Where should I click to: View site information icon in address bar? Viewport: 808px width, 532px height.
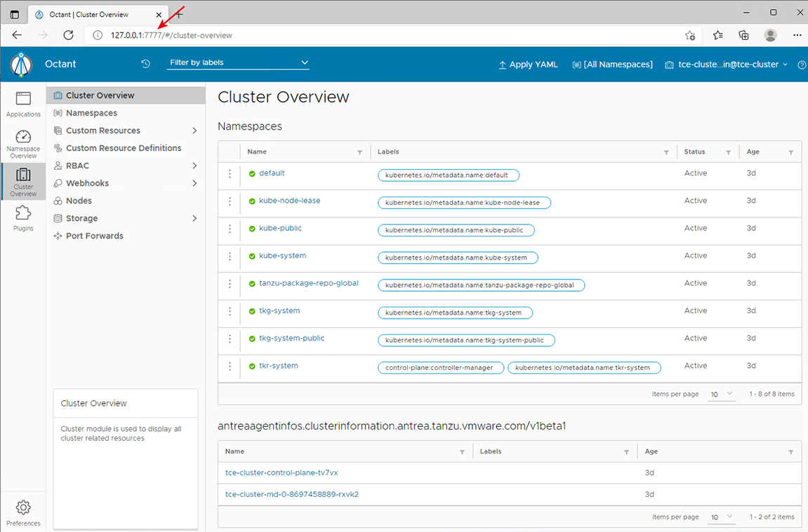point(98,35)
